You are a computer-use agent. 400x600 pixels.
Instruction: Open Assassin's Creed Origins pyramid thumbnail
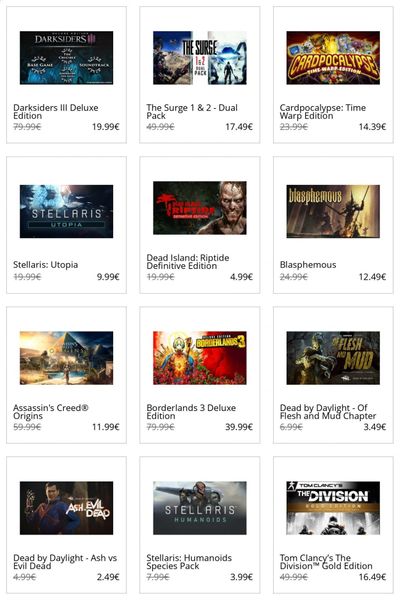coord(66,358)
